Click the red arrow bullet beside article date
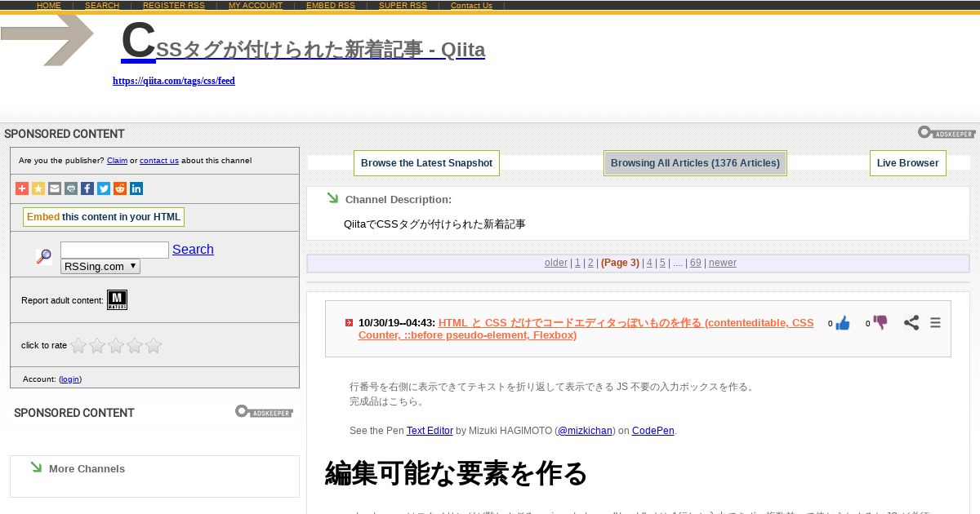This screenshot has height=514, width=980. [350, 323]
